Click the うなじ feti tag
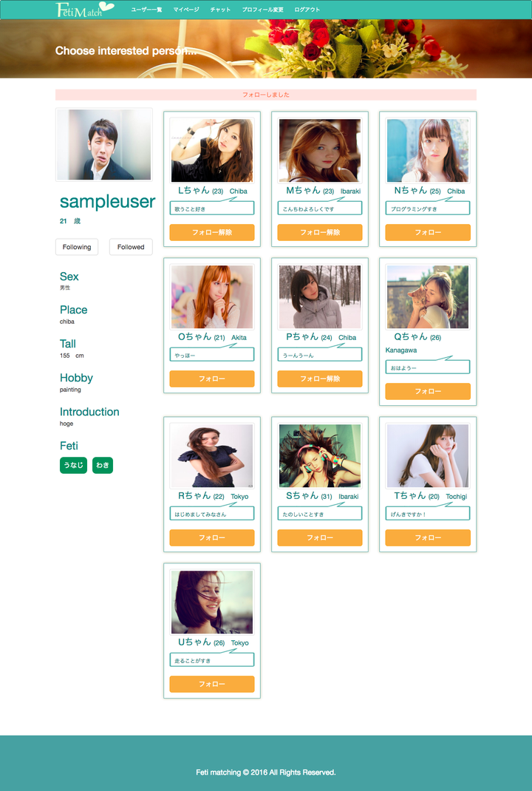This screenshot has height=791, width=532. click(x=73, y=465)
